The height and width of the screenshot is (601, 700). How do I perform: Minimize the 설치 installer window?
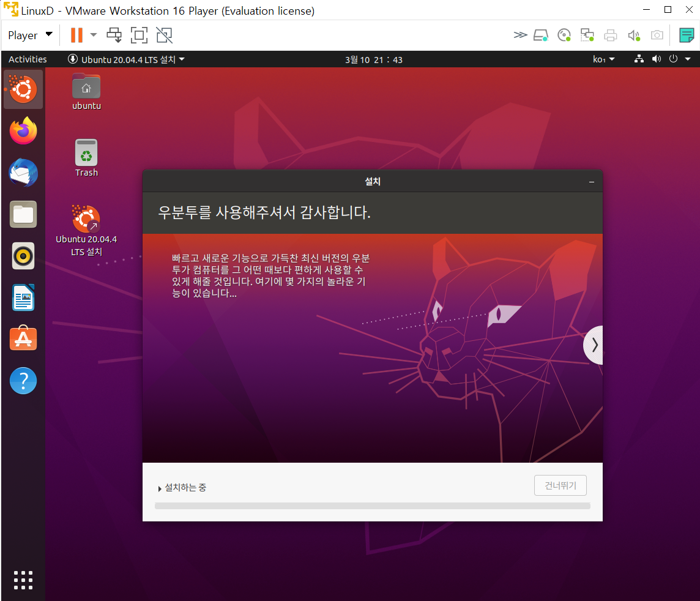[x=592, y=182]
